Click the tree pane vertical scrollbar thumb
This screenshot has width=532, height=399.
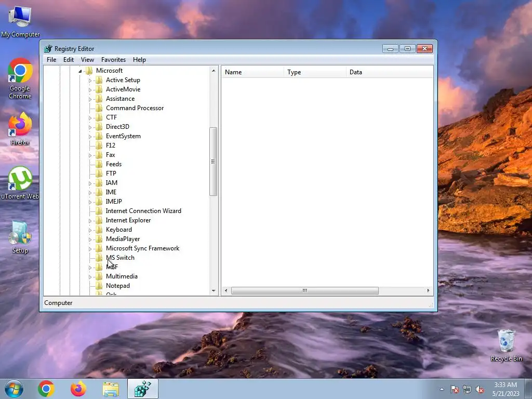213,162
